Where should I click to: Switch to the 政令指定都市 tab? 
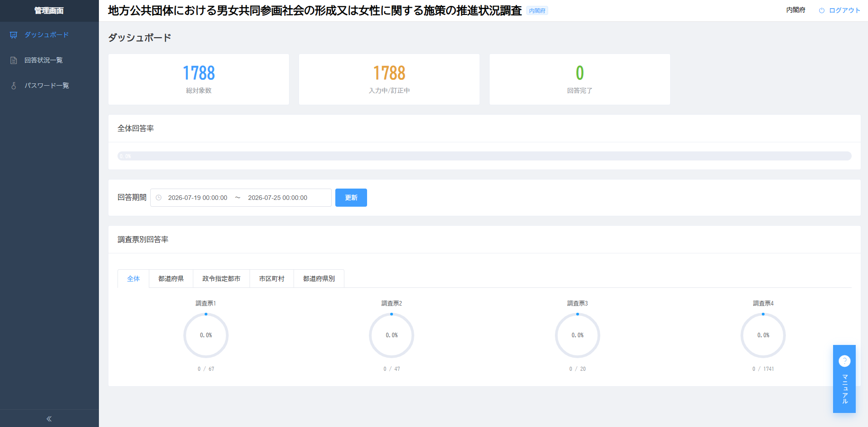click(221, 279)
